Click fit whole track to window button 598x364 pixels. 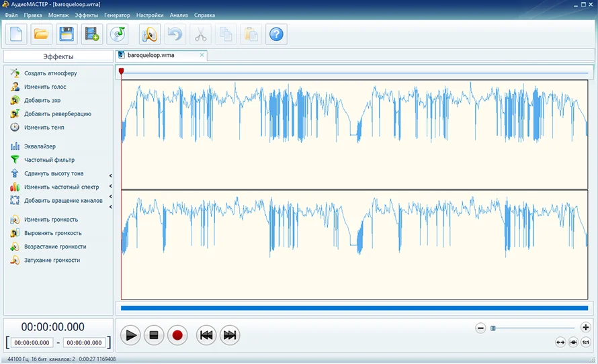tap(560, 343)
